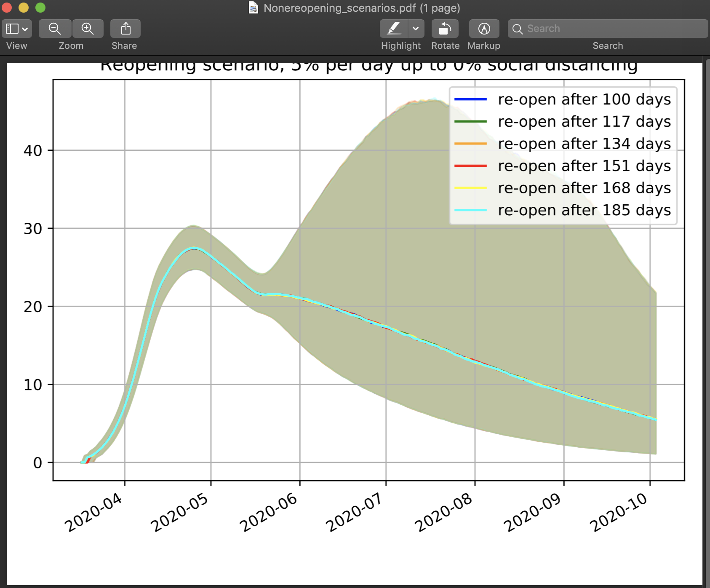The image size is (710, 588).
Task: Click the Rotate icon to rotate the page
Action: click(445, 28)
